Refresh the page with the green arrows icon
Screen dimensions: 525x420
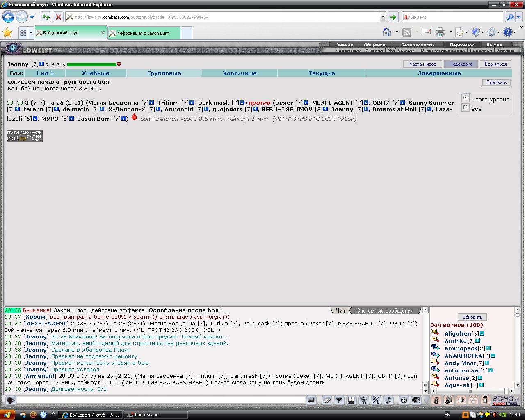pyautogui.click(x=46, y=17)
